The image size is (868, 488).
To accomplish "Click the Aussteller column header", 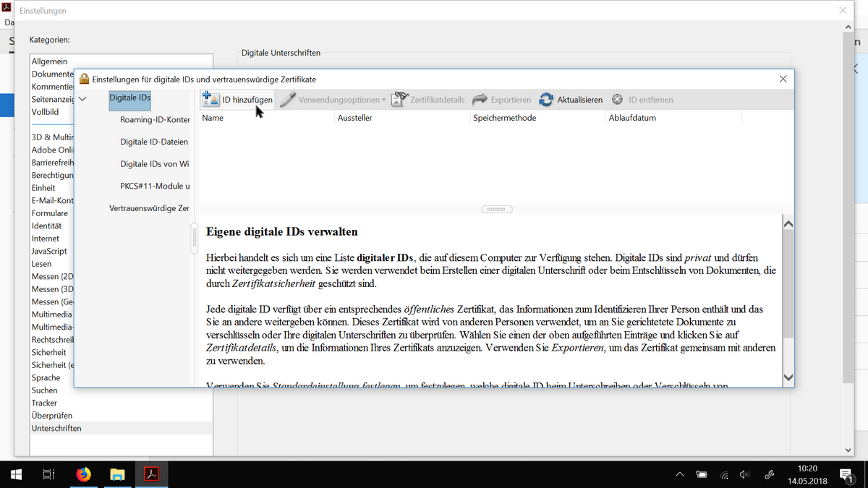I will 354,117.
